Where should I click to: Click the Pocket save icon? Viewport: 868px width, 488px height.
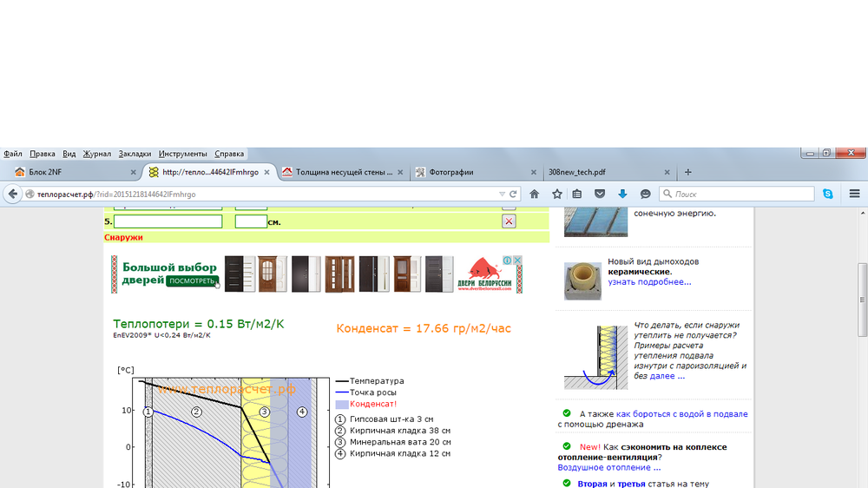(x=600, y=195)
